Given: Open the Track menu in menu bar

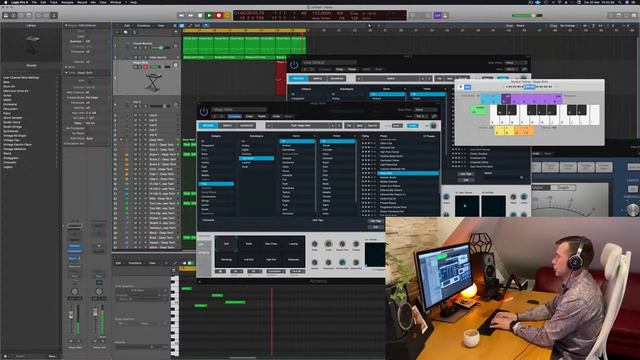Looking at the screenshot, I should (x=53, y=2).
